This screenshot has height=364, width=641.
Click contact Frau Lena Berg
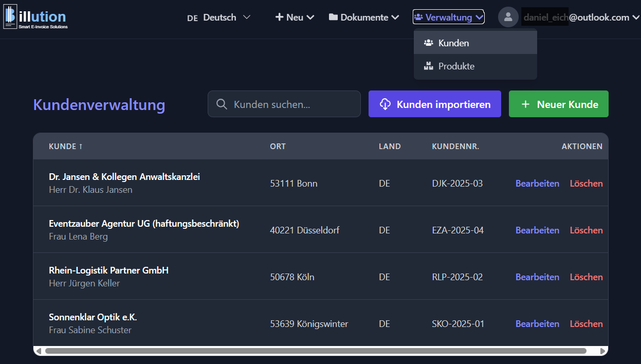coord(78,236)
